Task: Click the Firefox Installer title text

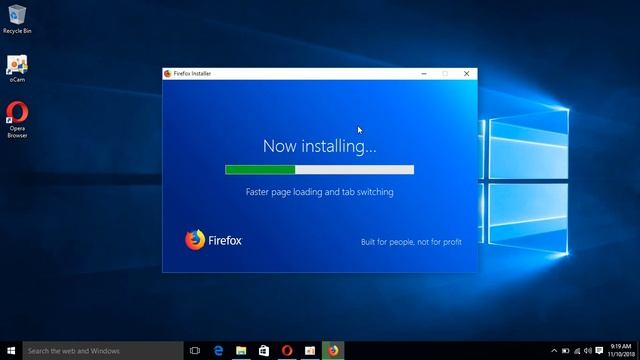Action: click(x=192, y=73)
